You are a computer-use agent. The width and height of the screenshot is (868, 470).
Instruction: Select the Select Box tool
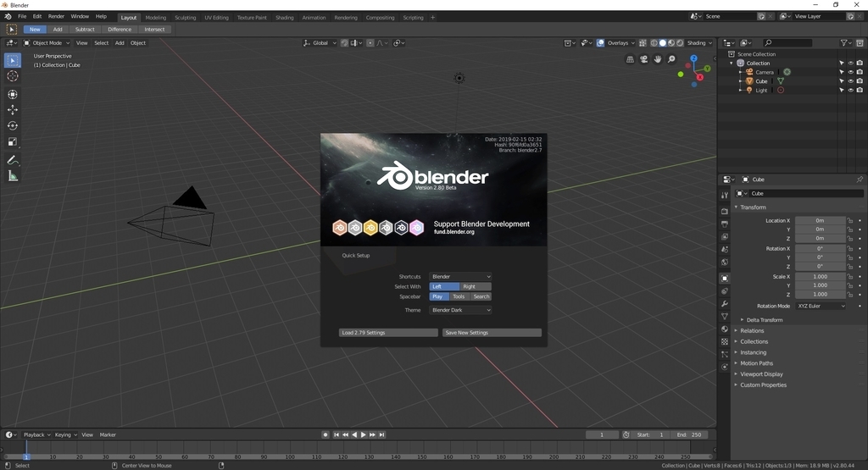pyautogui.click(x=12, y=60)
